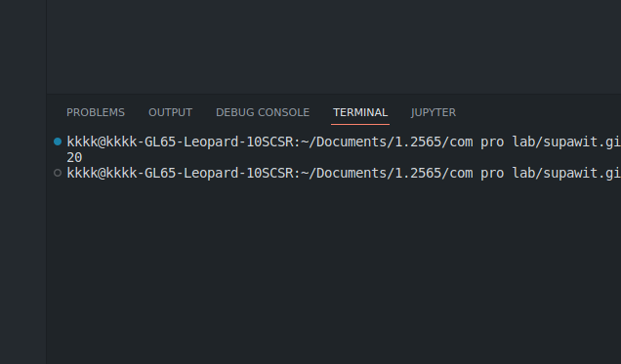Click the "20" output line in terminal

pos(74,157)
